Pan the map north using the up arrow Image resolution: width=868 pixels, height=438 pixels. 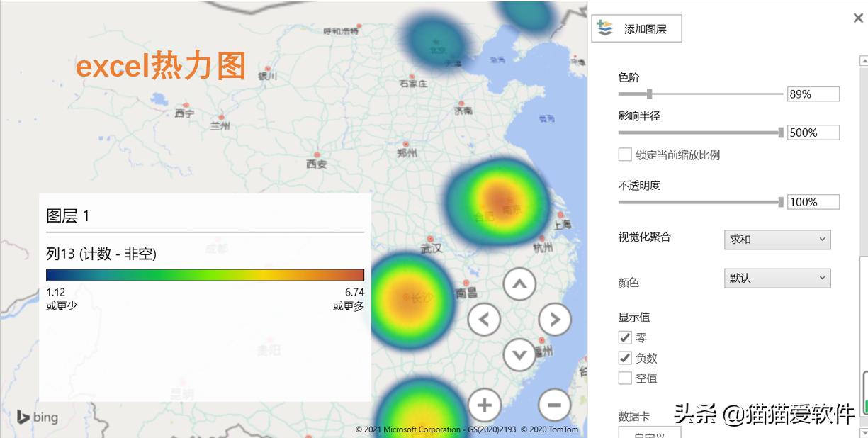coord(520,283)
